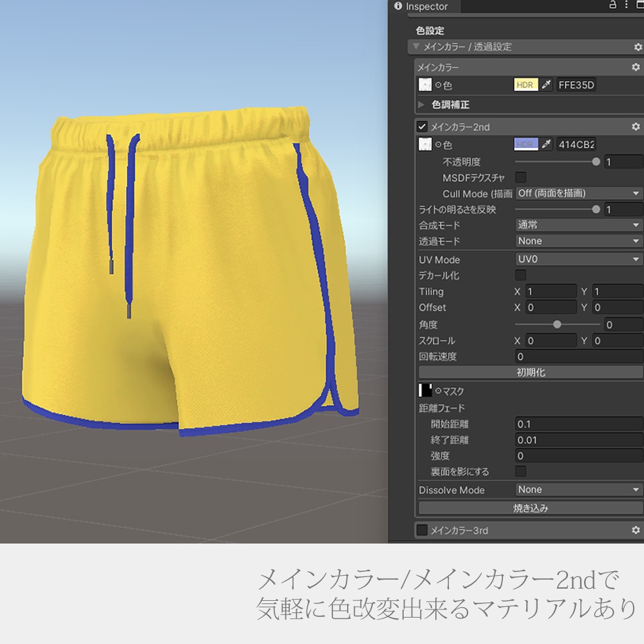Click the 強度 field
644x644 pixels.
pos(579,456)
